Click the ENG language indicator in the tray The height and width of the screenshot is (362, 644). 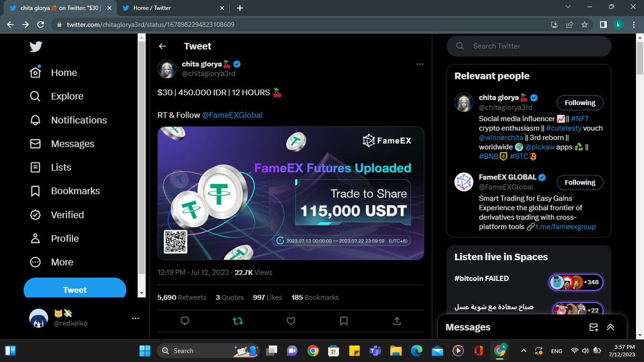(x=557, y=351)
